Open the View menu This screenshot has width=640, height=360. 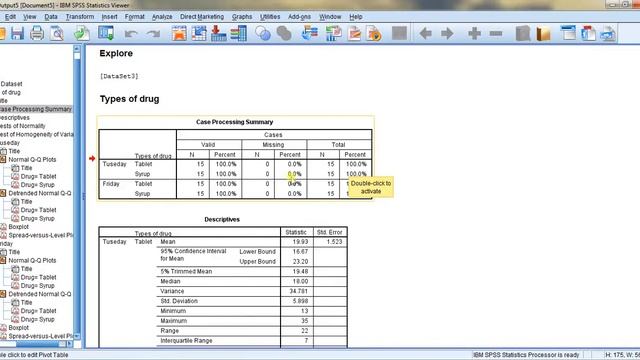click(x=29, y=17)
